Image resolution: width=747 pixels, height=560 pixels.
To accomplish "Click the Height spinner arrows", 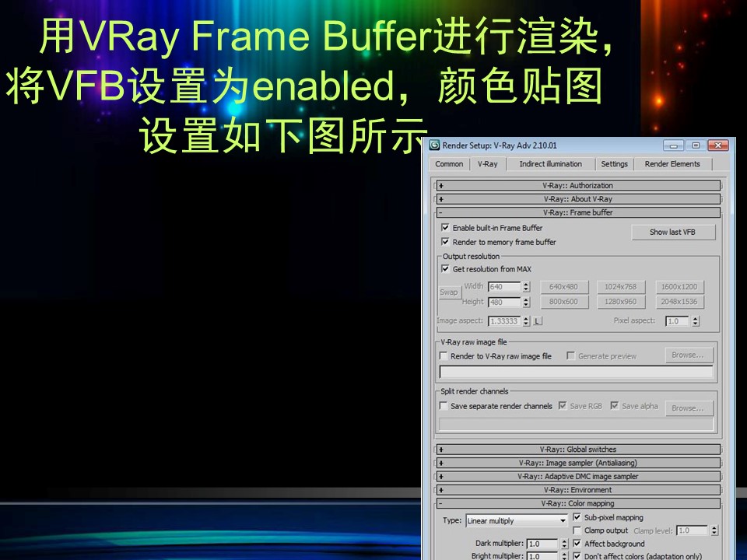I will (526, 303).
